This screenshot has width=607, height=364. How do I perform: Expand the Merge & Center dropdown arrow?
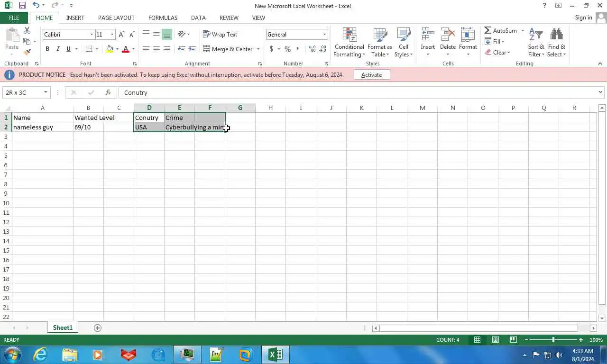258,49
